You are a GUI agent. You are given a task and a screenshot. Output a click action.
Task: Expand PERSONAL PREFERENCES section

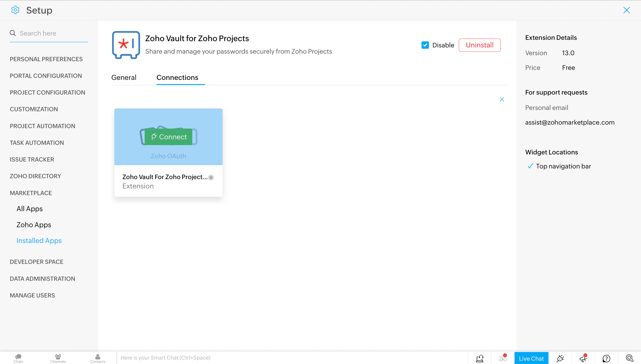[46, 59]
